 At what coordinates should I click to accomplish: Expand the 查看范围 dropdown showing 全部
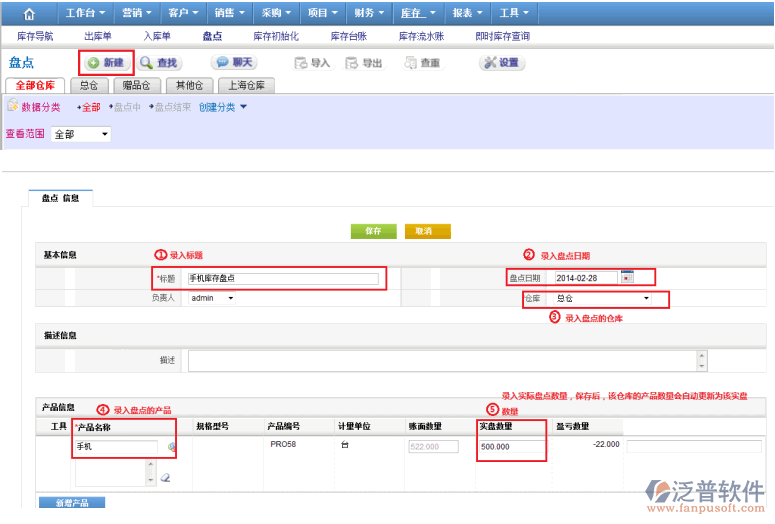pos(81,134)
